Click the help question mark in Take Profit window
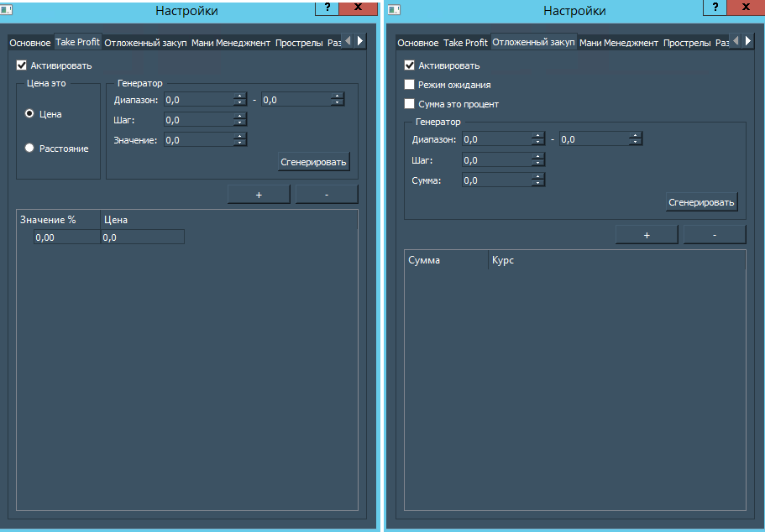This screenshot has width=765, height=532. (327, 7)
